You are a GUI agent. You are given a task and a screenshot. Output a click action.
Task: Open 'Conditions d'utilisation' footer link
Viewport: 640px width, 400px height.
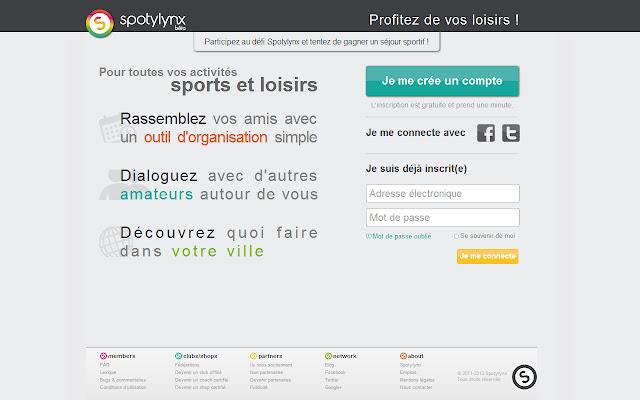tap(123, 387)
